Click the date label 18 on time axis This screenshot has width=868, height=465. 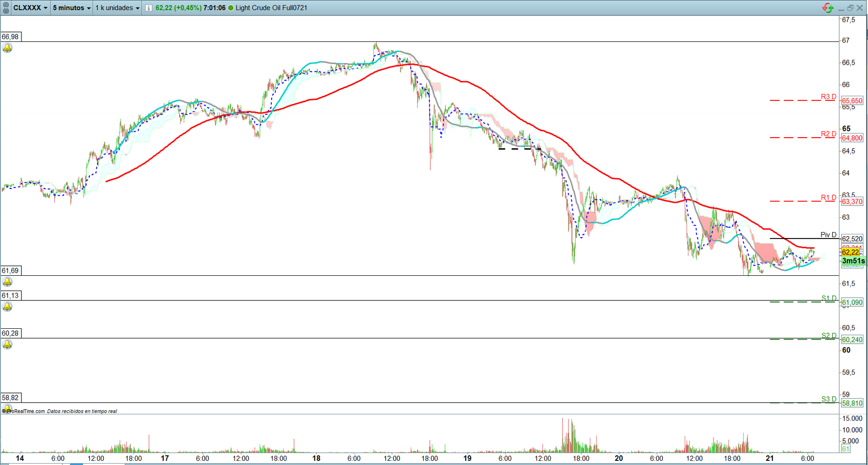point(316,458)
